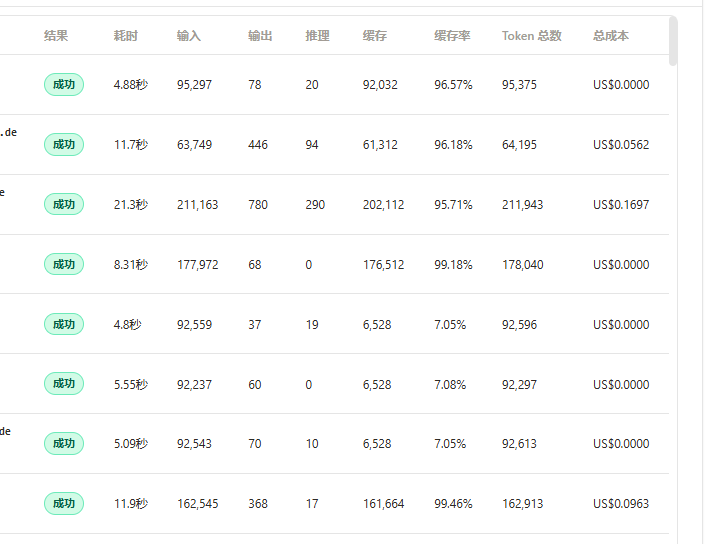The height and width of the screenshot is (544, 710).
Task: Click the 成功 badge in the 11.7秒 row
Action: (x=64, y=144)
